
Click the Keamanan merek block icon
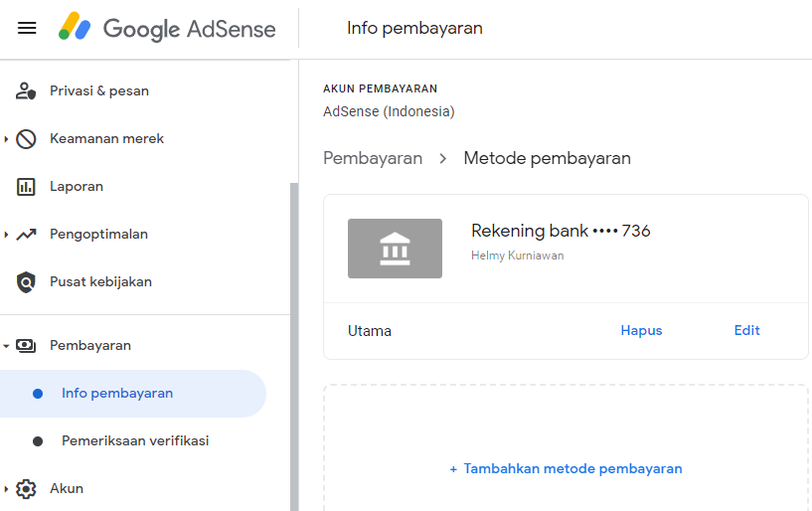(26, 139)
